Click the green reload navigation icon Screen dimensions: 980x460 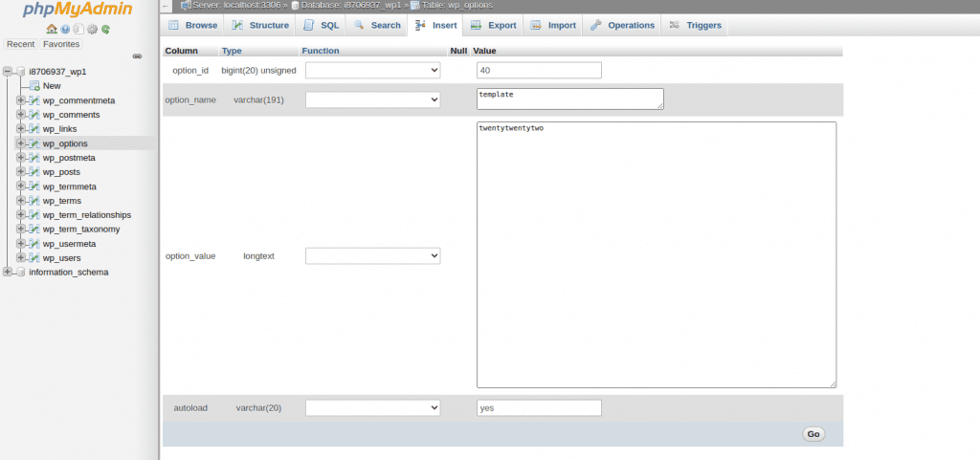tap(105, 29)
